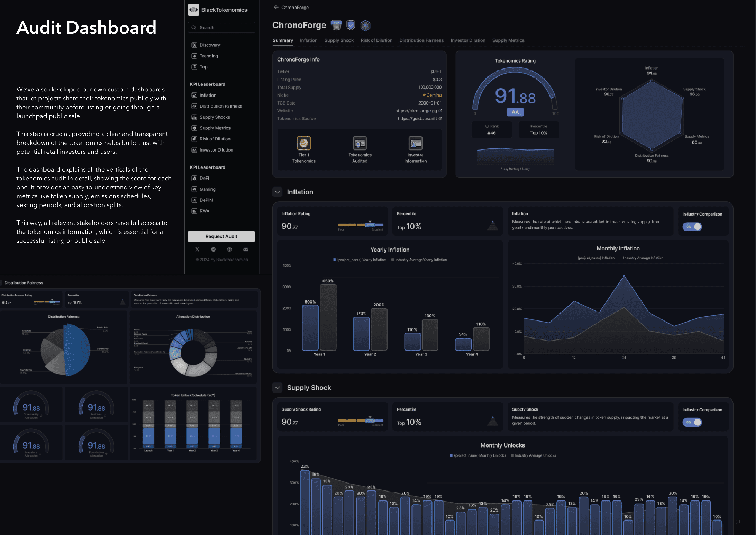Open the Telegram social icon
The height and width of the screenshot is (535, 756).
[x=213, y=250]
